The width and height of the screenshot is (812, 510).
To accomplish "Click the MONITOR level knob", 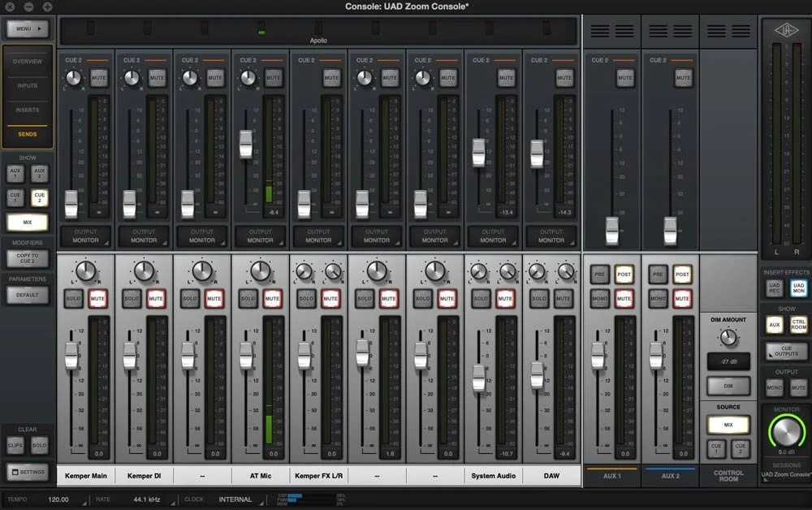I will (x=786, y=430).
